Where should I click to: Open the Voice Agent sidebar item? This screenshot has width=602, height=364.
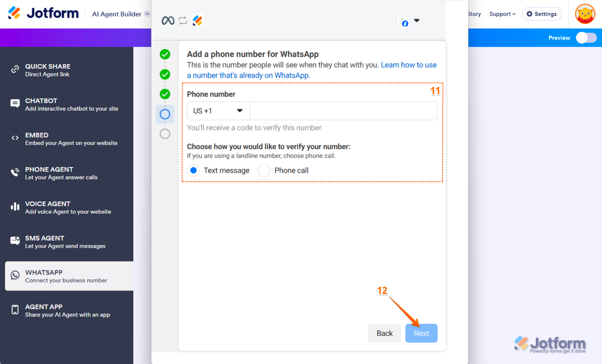(69, 208)
